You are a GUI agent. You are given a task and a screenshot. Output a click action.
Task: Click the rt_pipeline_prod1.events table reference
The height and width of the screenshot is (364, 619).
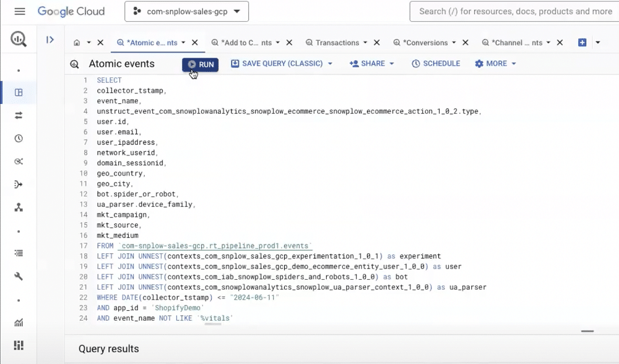(x=215, y=246)
